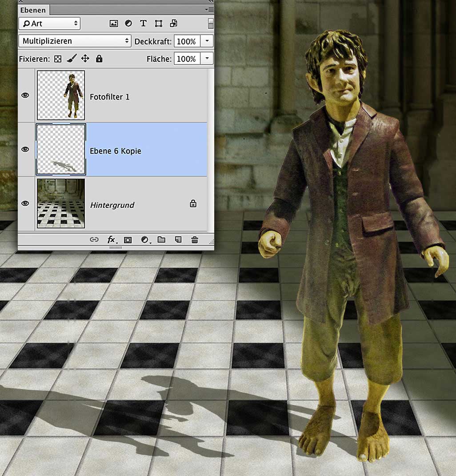The width and height of the screenshot is (456, 476).
Task: Filter layers by adjustment layers icon
Action: (x=128, y=24)
